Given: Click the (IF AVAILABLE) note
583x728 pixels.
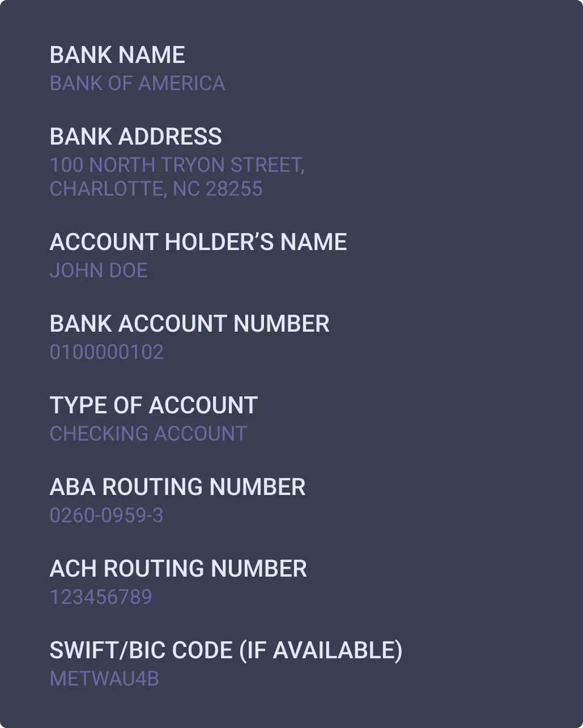Looking at the screenshot, I should click(x=321, y=650).
